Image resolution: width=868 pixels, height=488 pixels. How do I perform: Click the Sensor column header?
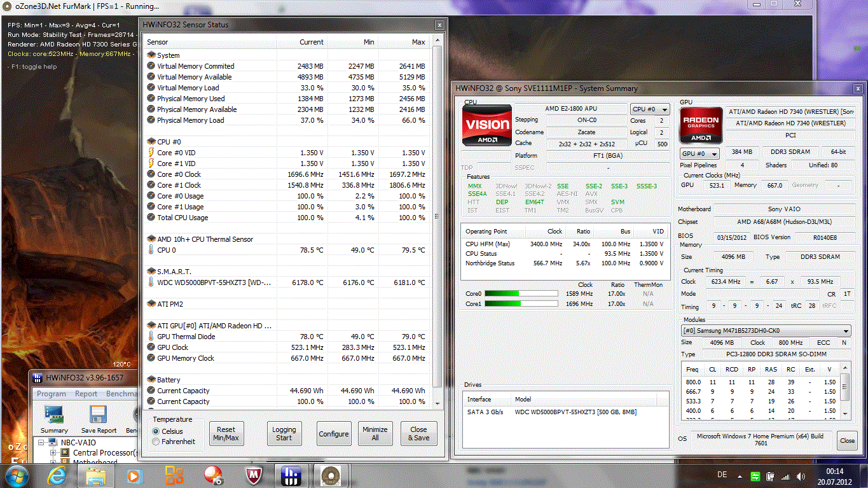pyautogui.click(x=210, y=42)
